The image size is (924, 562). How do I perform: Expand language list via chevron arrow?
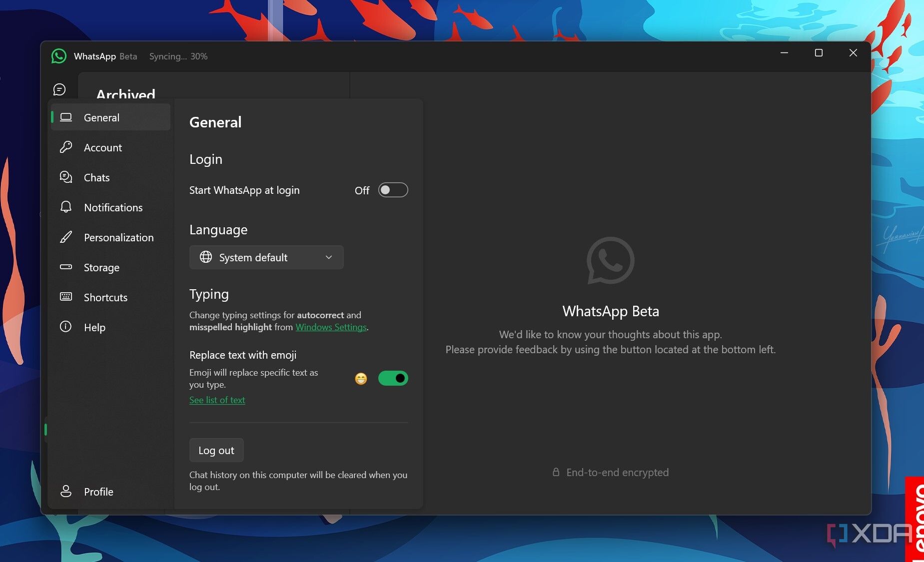tap(329, 257)
